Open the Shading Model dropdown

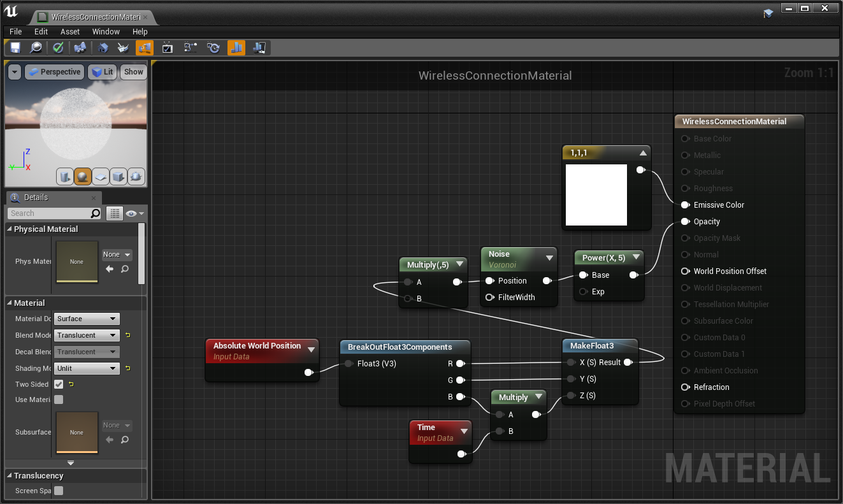[x=86, y=368]
